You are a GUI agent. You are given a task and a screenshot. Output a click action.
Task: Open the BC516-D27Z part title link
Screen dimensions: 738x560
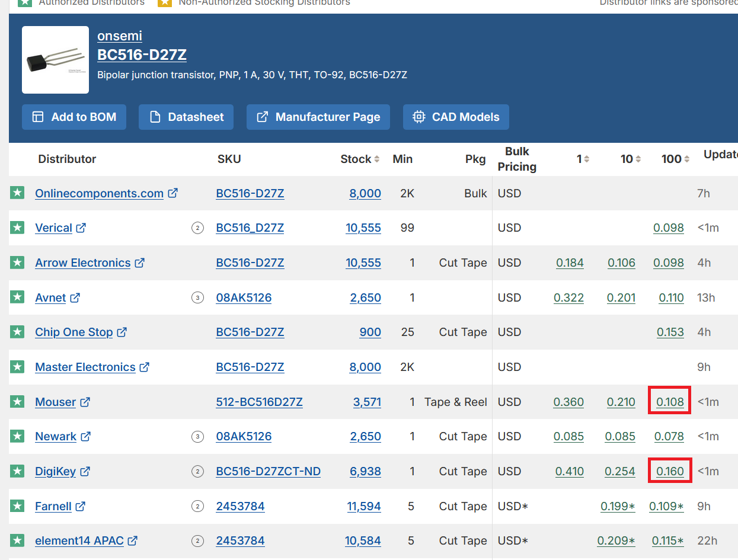(x=142, y=55)
